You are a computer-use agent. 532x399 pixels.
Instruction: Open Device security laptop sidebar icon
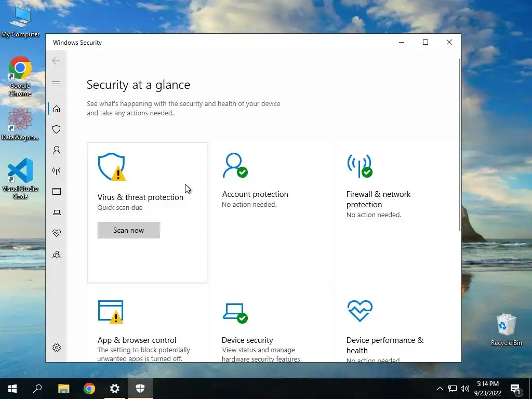(57, 212)
